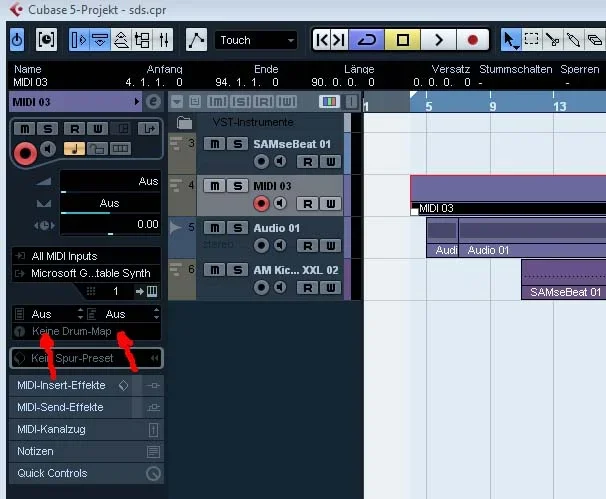Viewport: 606px width, 499px height.
Task: Select the MIDI 03 track name
Action: pos(272,186)
